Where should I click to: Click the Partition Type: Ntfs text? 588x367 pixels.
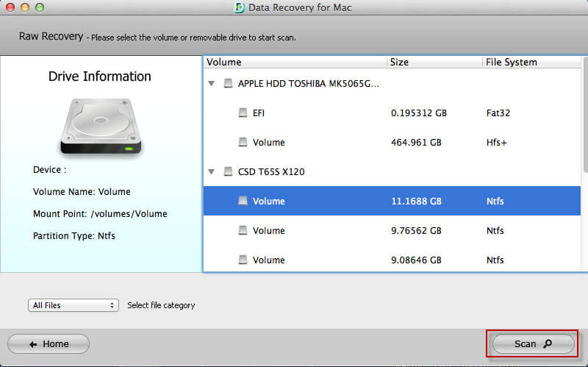74,236
